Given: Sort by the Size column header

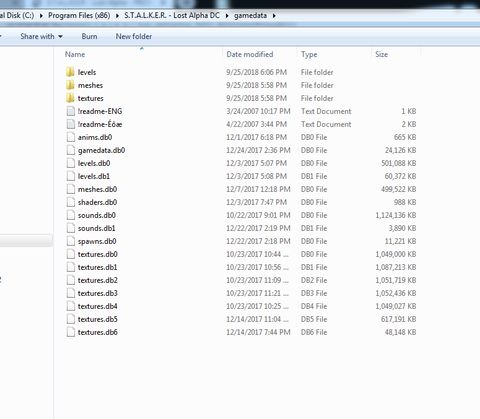Looking at the screenshot, I should tap(381, 54).
